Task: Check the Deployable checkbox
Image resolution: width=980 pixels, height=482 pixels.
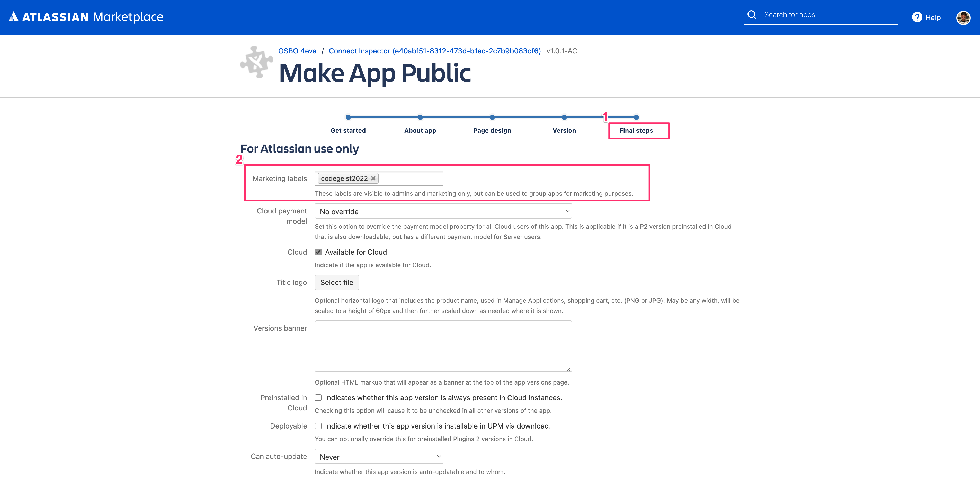Action: [318, 426]
